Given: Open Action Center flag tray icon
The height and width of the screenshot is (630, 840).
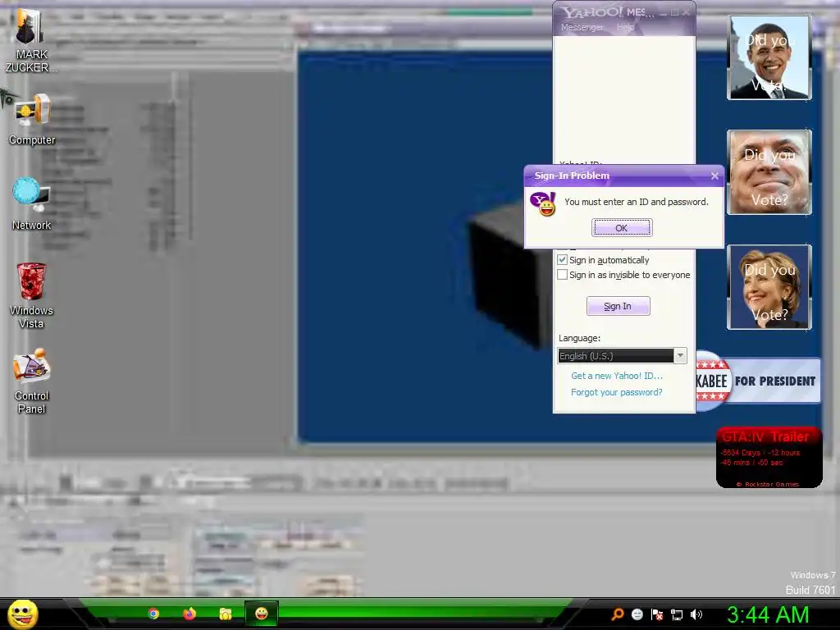Looking at the screenshot, I should pyautogui.click(x=657, y=614).
